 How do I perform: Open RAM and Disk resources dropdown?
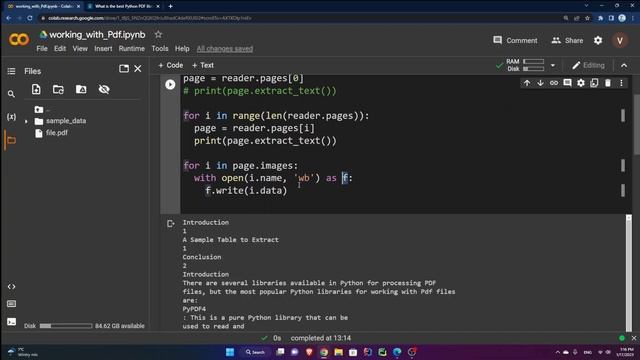click(x=553, y=65)
